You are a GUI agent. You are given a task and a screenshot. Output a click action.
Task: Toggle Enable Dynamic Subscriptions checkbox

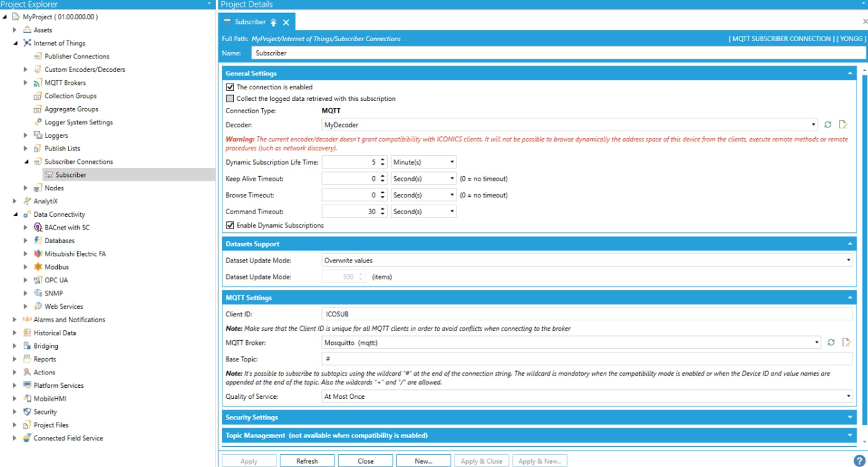point(230,226)
